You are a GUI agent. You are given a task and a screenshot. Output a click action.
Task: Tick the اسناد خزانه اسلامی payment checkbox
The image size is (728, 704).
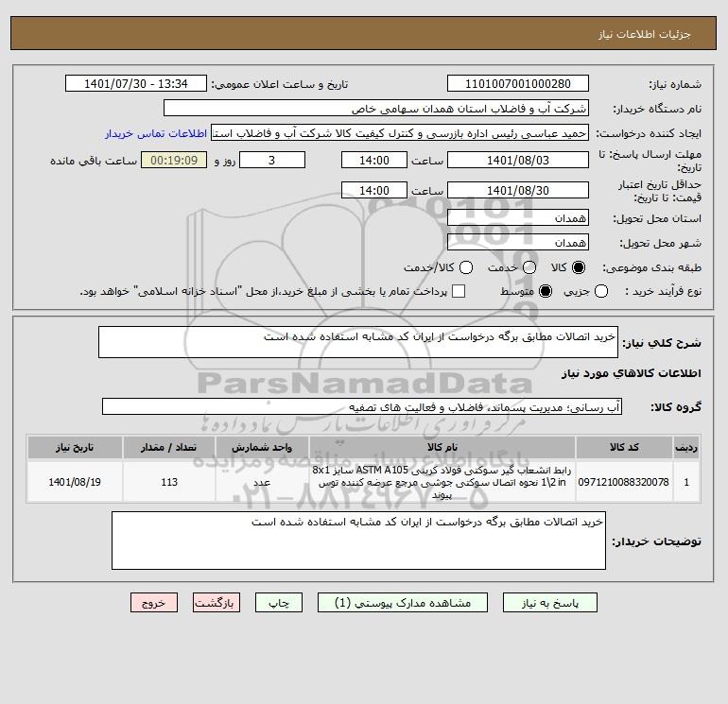click(459, 291)
